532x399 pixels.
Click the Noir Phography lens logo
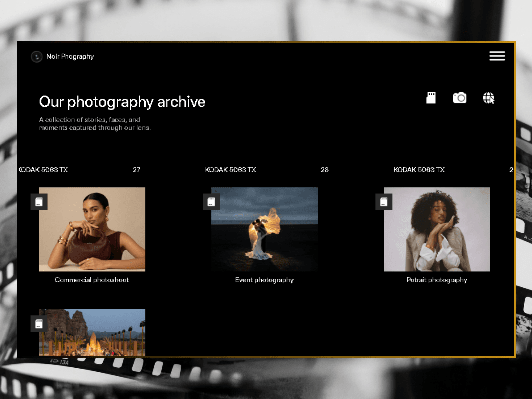37,57
